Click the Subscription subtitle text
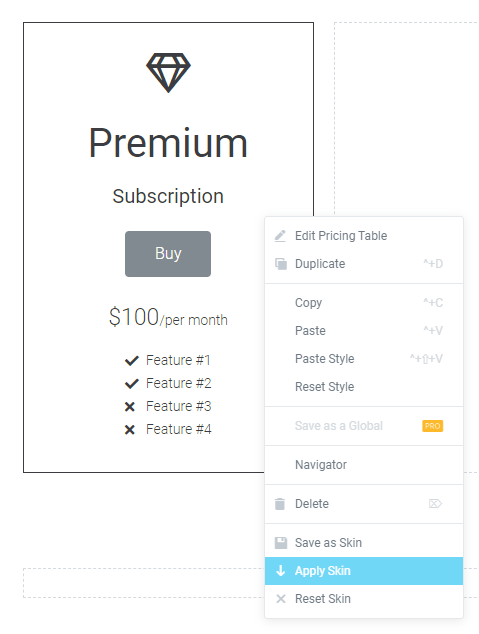The width and height of the screenshot is (479, 634). 168,197
